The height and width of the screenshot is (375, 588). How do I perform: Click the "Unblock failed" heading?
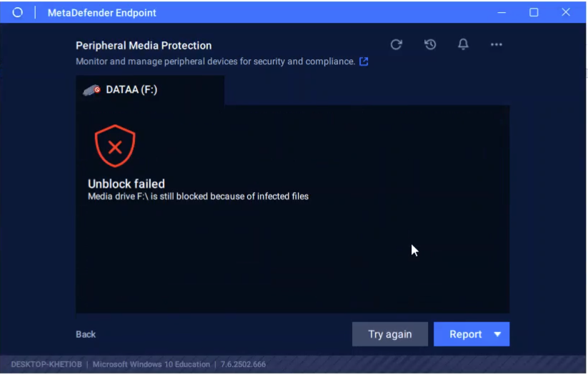(x=126, y=184)
